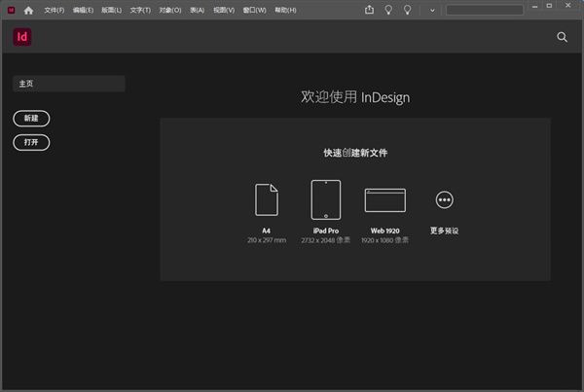Screen dimensions: 584x392
Task: Click the top bar search input field
Action: (485, 10)
